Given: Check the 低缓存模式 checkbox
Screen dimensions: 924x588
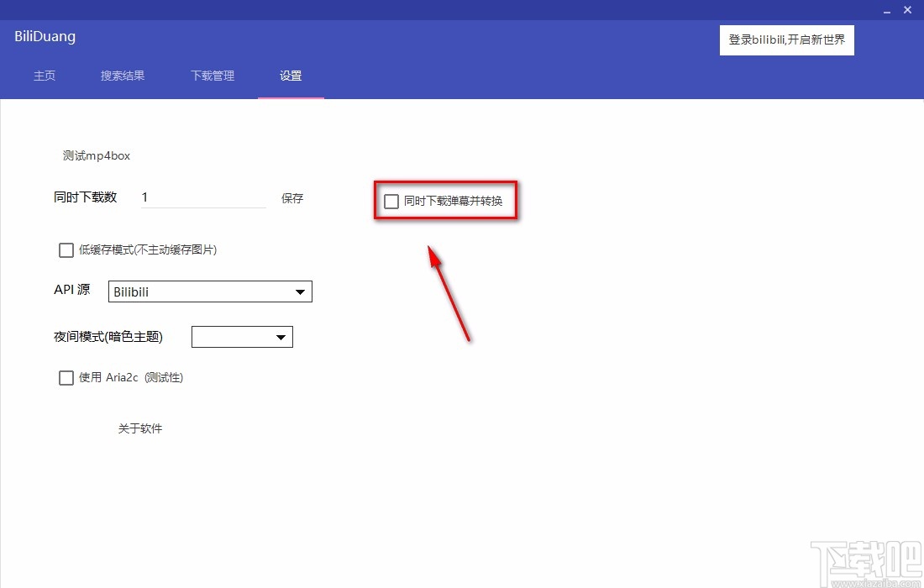Looking at the screenshot, I should coord(66,249).
